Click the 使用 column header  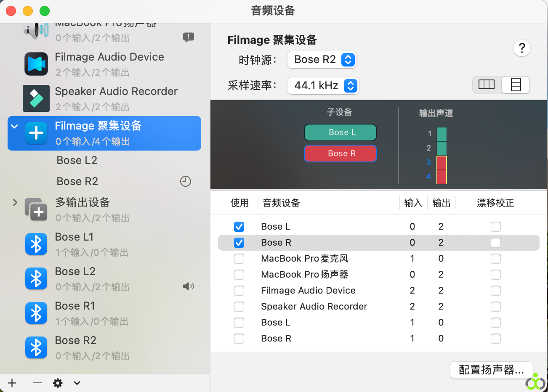tap(239, 203)
